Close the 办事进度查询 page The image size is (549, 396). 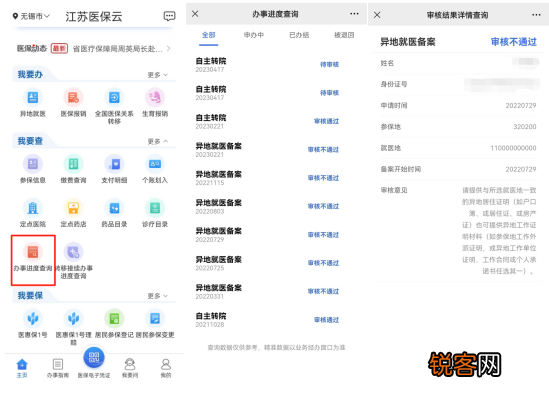coord(195,14)
